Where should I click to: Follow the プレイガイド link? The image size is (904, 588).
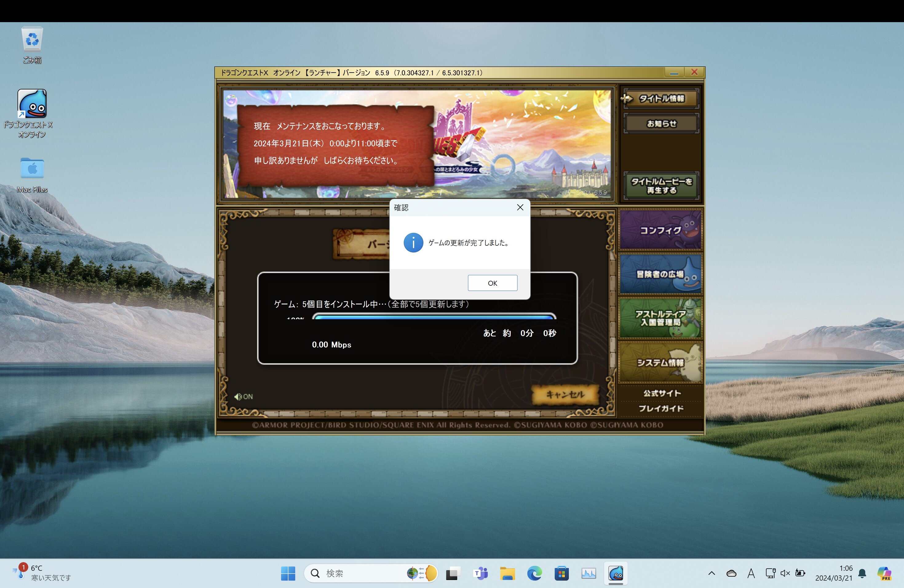click(x=661, y=408)
